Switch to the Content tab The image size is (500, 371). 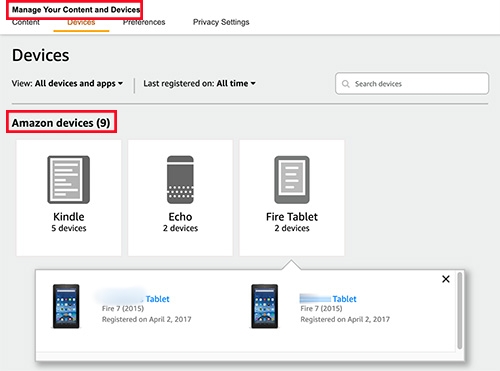pyautogui.click(x=26, y=22)
